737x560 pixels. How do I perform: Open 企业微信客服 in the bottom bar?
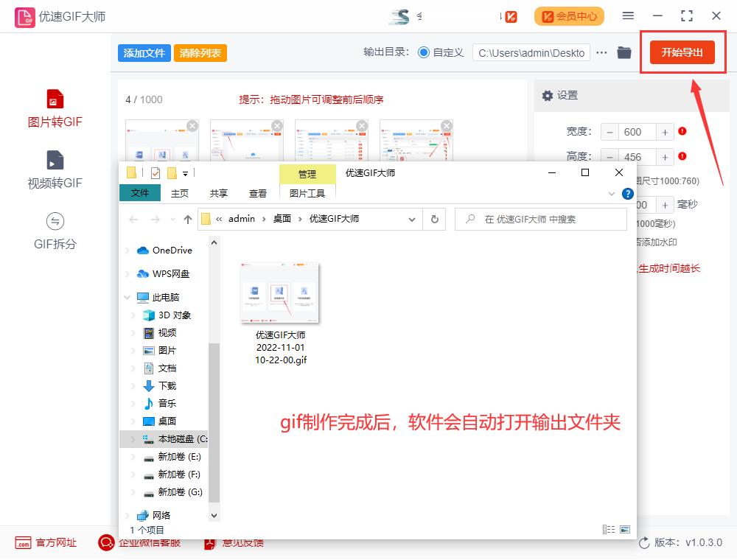149,543
